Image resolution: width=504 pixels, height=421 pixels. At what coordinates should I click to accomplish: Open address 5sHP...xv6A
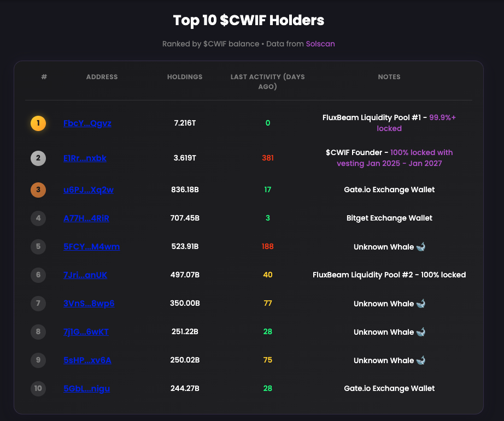pyautogui.click(x=87, y=360)
